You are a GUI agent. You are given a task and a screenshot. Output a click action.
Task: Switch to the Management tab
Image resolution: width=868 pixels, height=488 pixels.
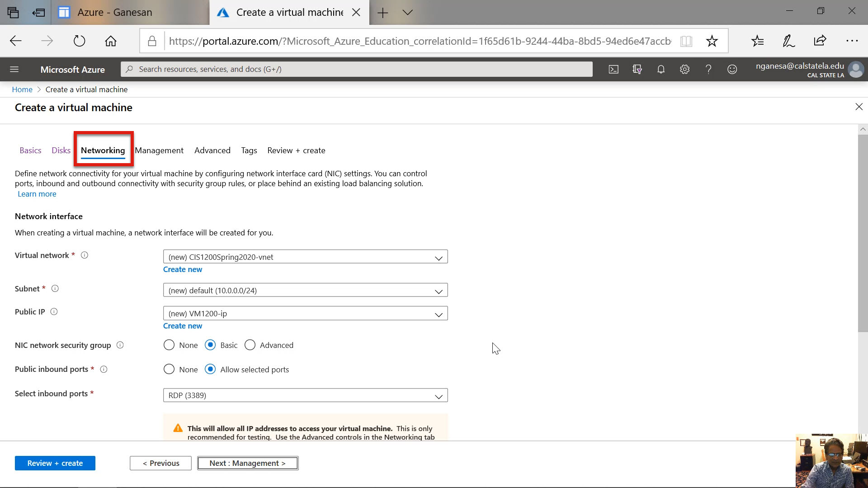point(159,150)
